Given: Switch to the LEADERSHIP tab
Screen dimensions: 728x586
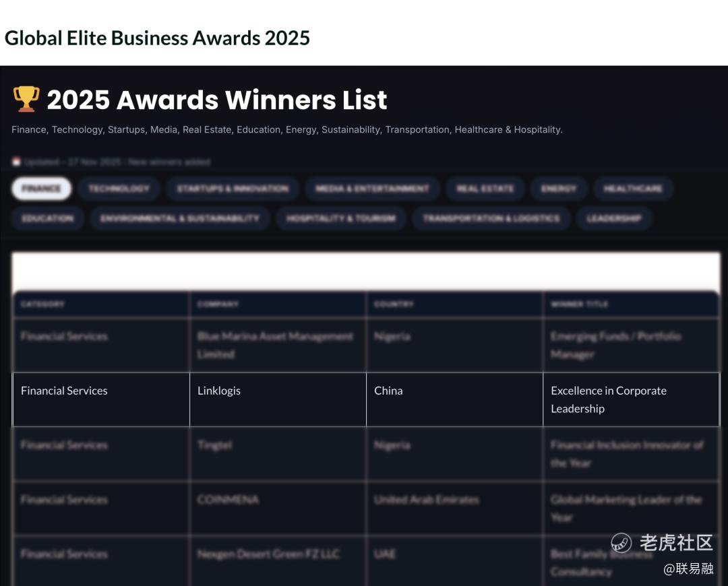Looking at the screenshot, I should 614,218.
